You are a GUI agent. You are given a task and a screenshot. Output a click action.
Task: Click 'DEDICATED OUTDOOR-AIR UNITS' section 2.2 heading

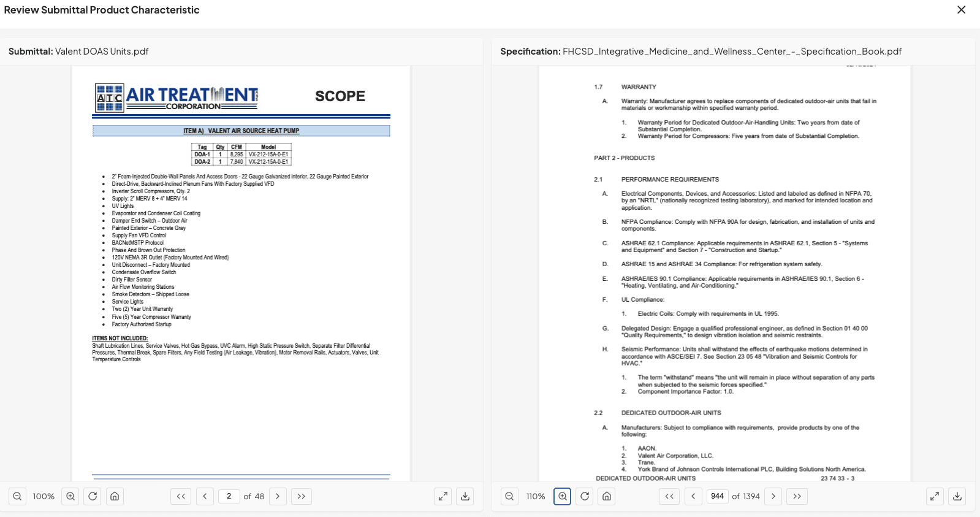671,413
